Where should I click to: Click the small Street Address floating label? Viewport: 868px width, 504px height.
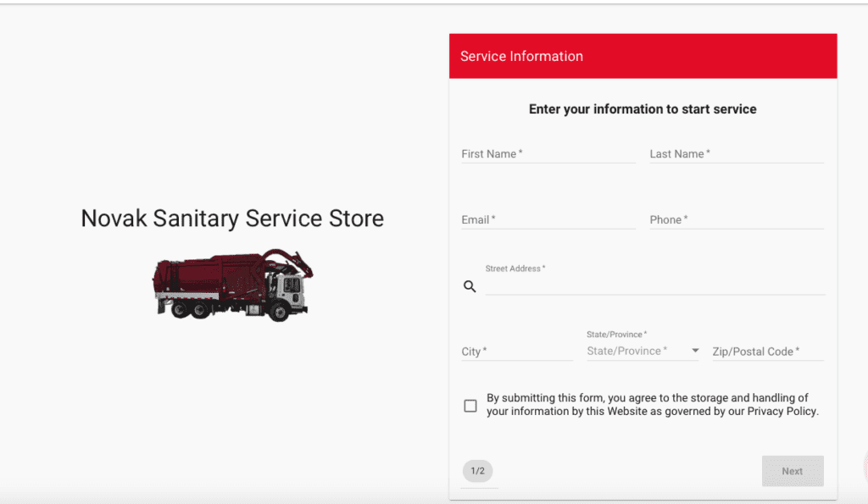[x=515, y=269]
